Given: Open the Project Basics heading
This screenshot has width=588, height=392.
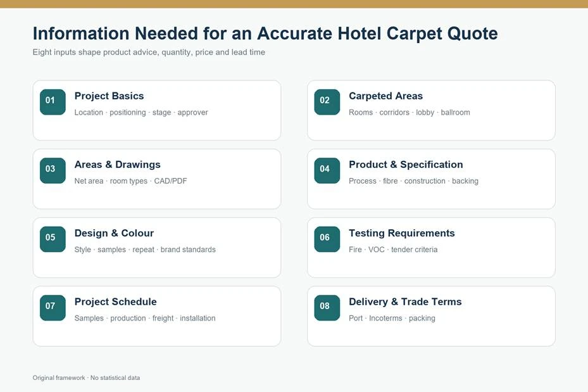Looking at the screenshot, I should tap(109, 96).
